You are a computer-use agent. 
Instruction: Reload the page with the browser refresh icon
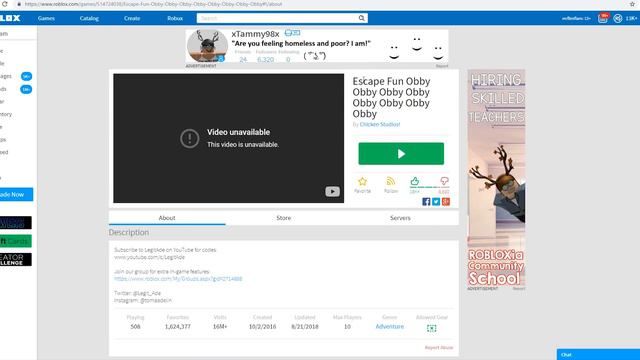4,4
